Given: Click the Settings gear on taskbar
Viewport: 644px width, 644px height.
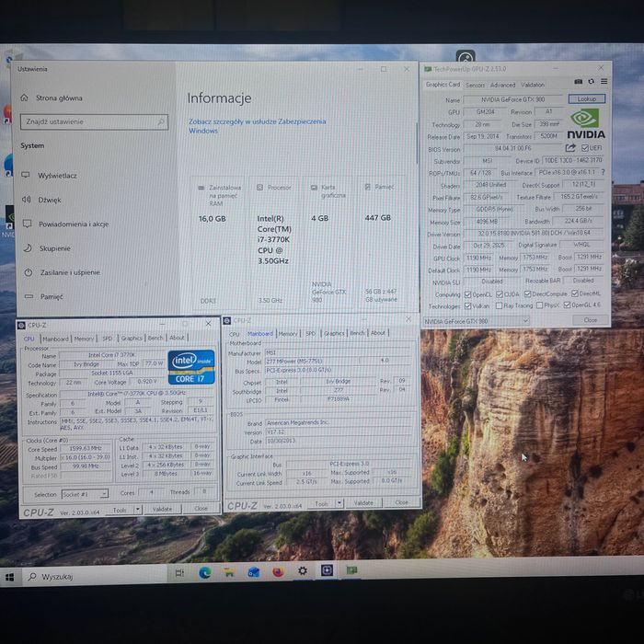Looking at the screenshot, I should (x=303, y=571).
